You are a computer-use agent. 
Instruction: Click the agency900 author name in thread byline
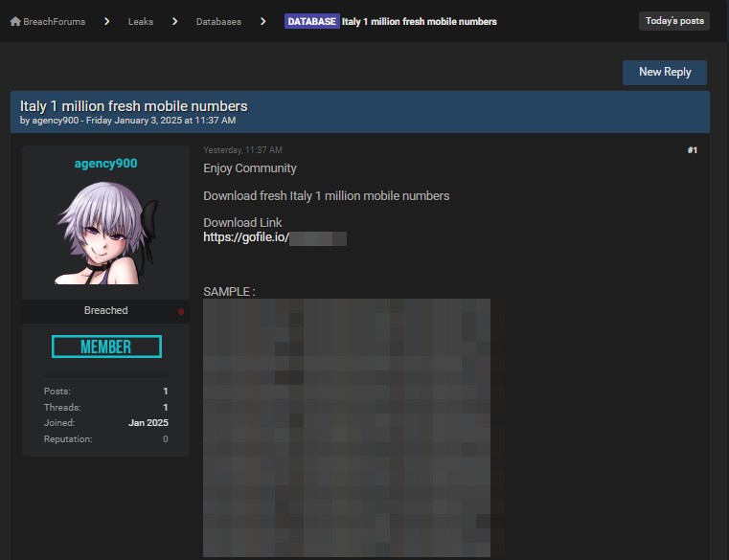coord(56,121)
